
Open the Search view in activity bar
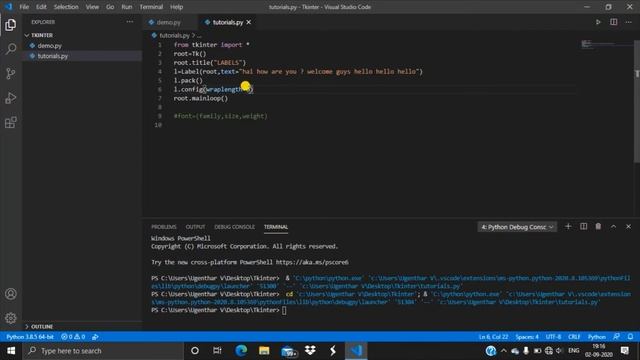(11, 49)
